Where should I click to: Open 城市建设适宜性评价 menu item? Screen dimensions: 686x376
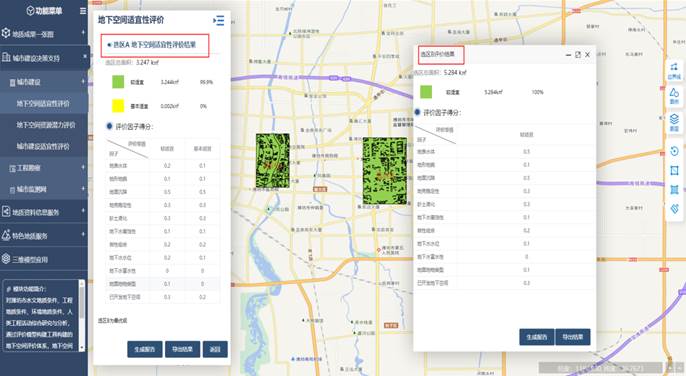(43, 146)
